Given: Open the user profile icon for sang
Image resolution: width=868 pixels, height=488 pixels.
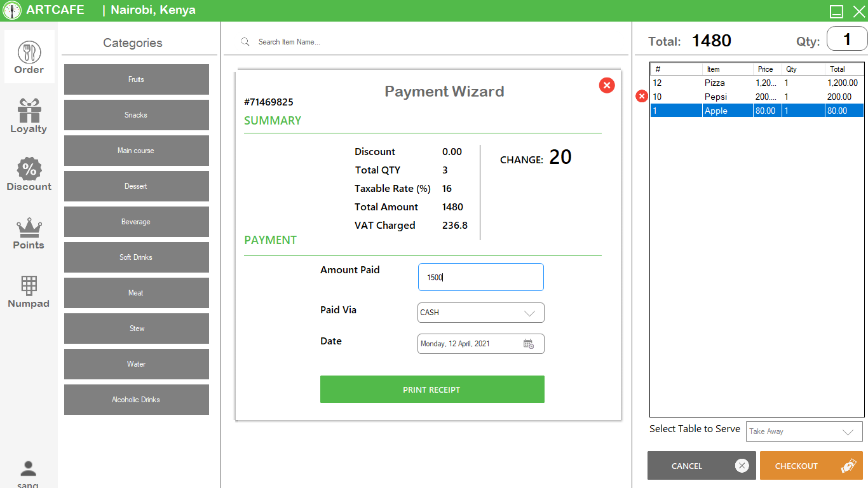Looking at the screenshot, I should point(28,468).
